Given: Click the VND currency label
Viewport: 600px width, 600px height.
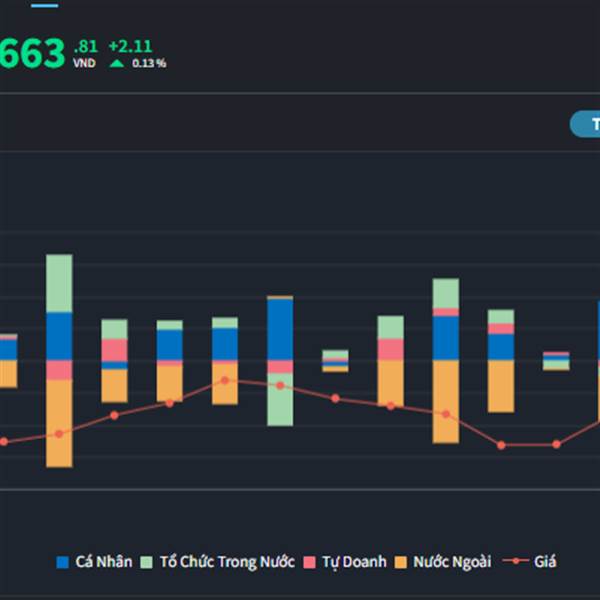Looking at the screenshot, I should [84, 63].
